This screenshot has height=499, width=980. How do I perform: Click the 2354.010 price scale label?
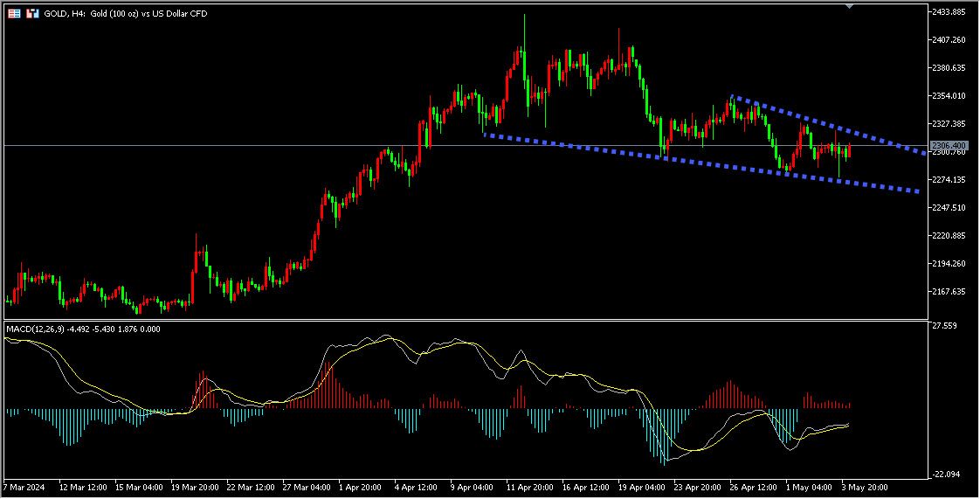click(949, 96)
